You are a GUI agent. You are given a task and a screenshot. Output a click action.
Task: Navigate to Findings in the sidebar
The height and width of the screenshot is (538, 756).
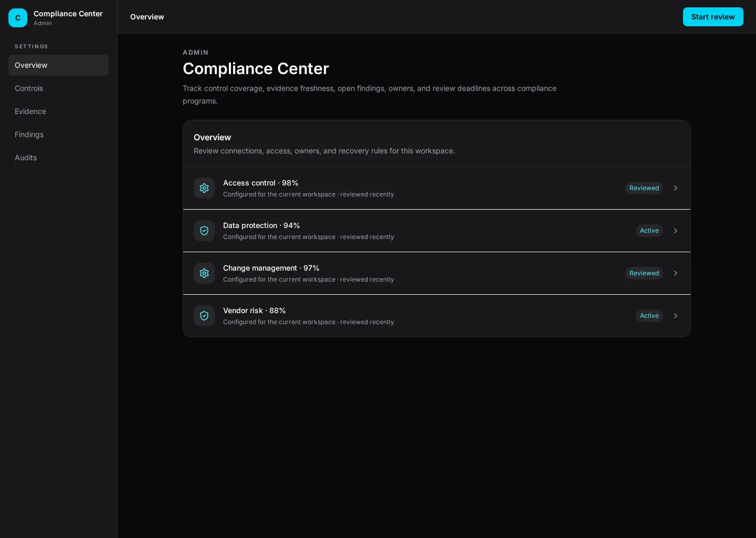[58, 134]
